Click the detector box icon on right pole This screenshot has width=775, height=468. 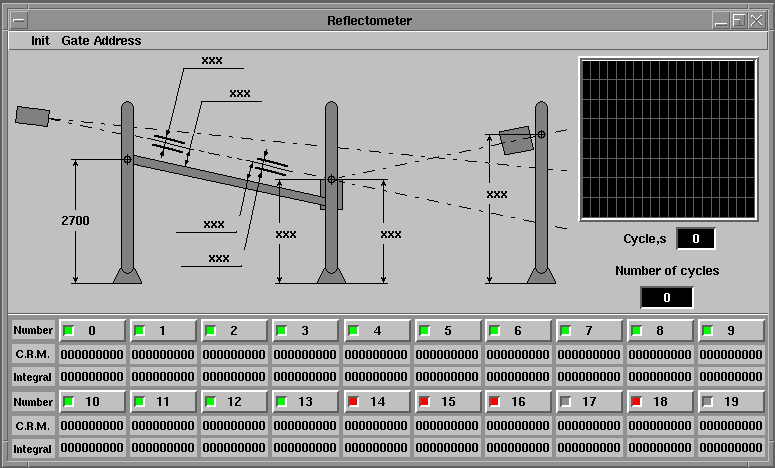pyautogui.click(x=516, y=140)
